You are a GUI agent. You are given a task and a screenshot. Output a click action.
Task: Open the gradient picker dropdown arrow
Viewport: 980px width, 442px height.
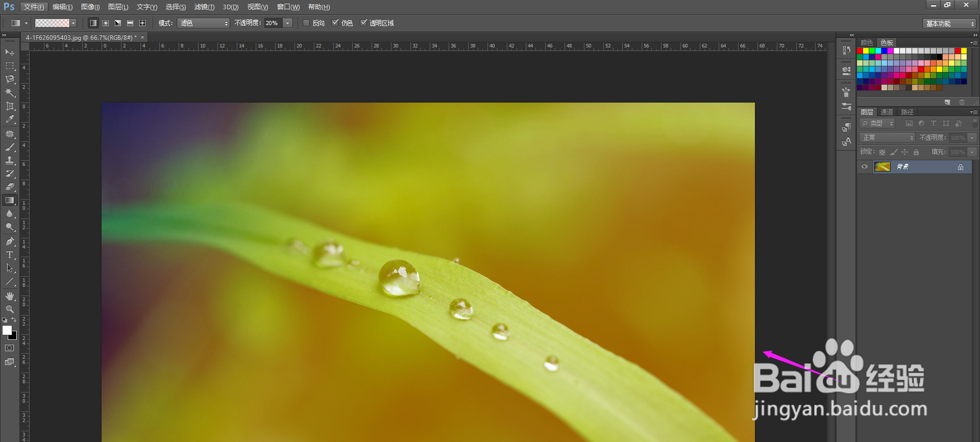point(73,23)
